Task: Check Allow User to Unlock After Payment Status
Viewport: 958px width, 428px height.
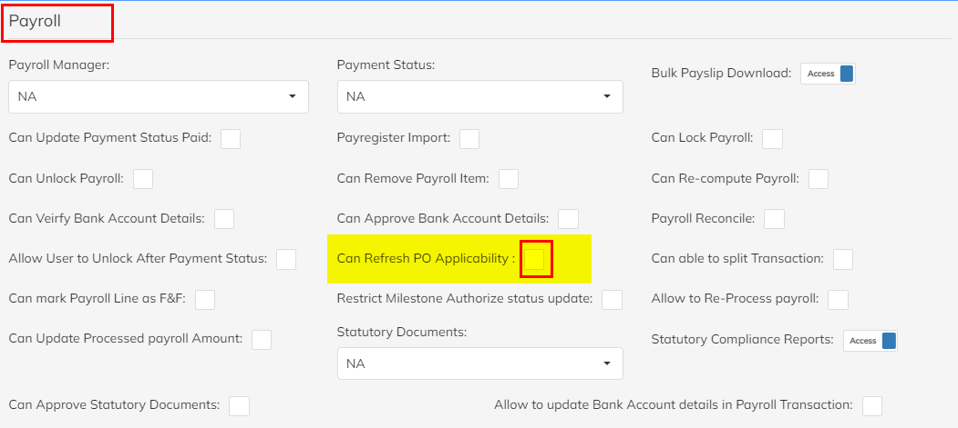Action: [286, 259]
